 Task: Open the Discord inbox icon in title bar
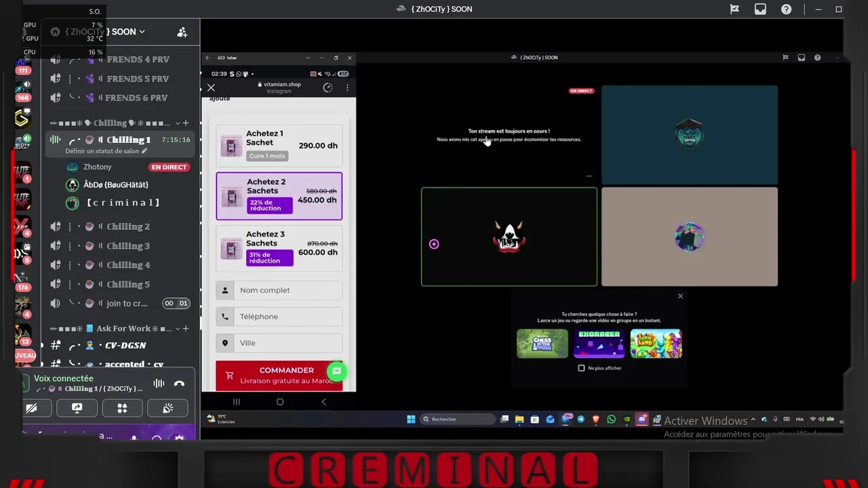point(760,9)
